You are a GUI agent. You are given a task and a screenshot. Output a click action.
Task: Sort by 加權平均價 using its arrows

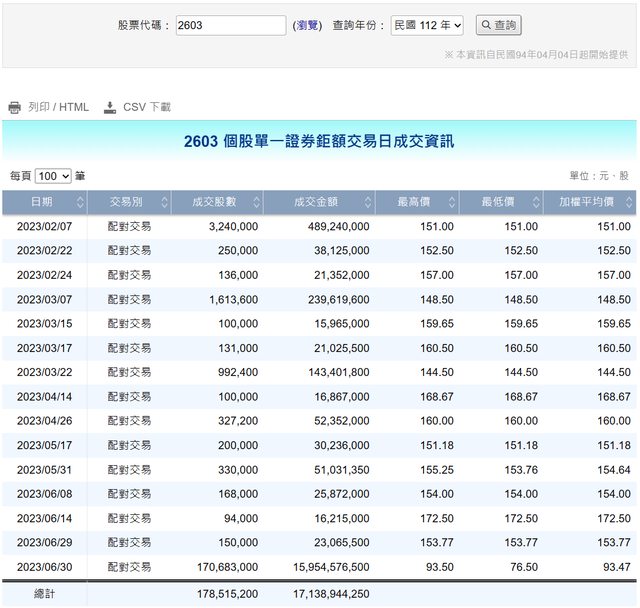click(627, 203)
